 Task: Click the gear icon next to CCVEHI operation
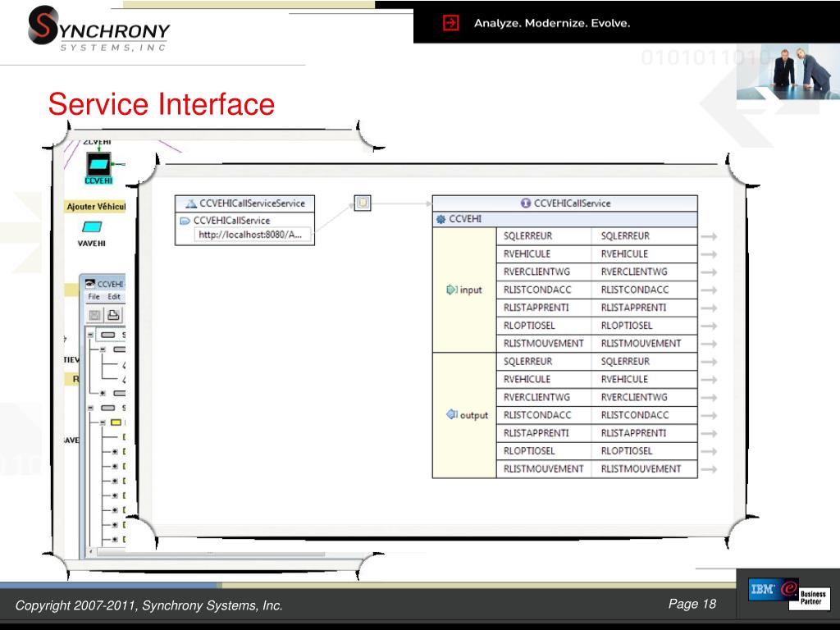point(441,219)
